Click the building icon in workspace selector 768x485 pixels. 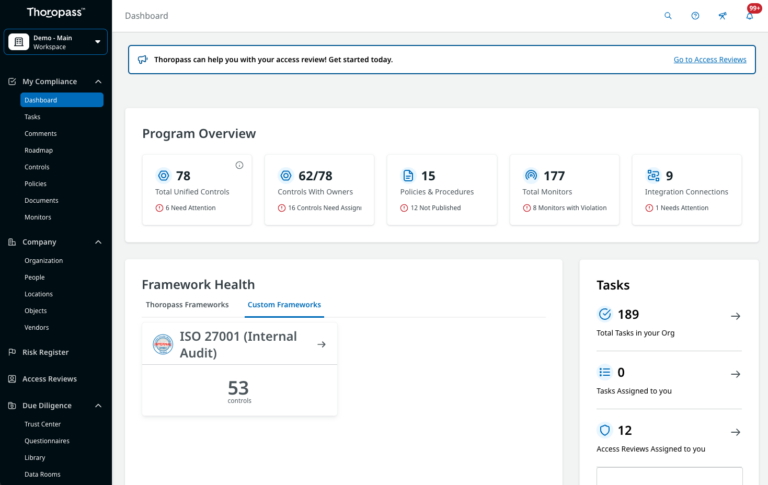coord(19,42)
